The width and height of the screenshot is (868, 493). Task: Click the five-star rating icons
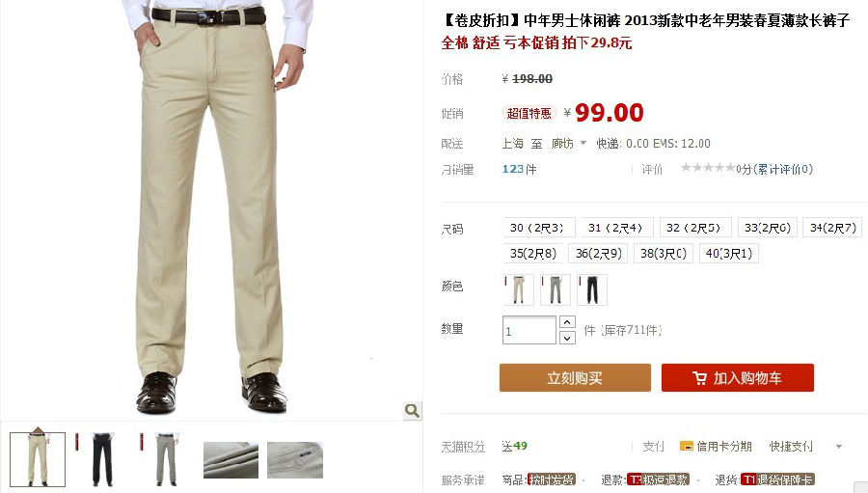tap(708, 168)
